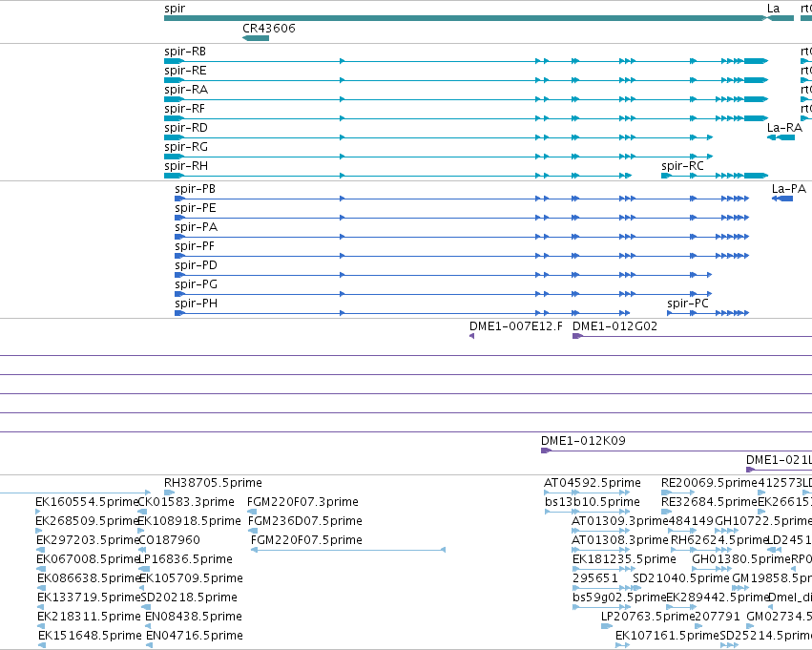
Task: Click the La-RA transcript
Action: click(x=781, y=137)
